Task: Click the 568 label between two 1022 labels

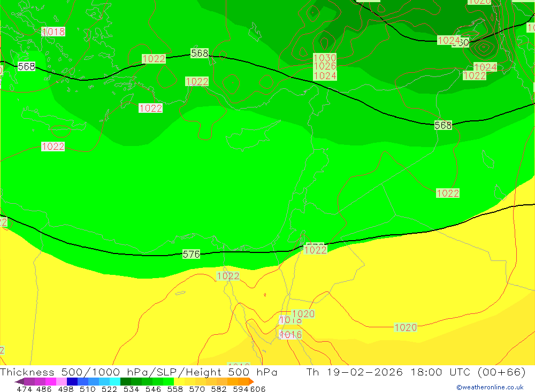Action: [200, 53]
